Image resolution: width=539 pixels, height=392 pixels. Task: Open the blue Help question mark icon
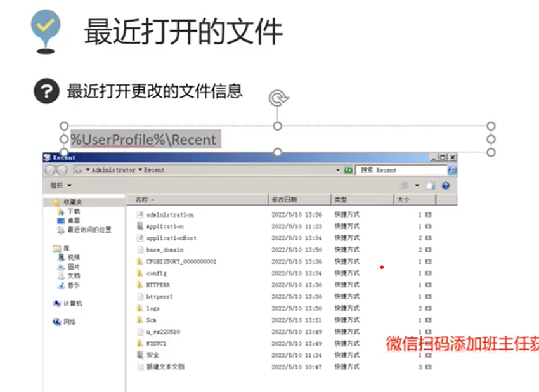coord(446,186)
